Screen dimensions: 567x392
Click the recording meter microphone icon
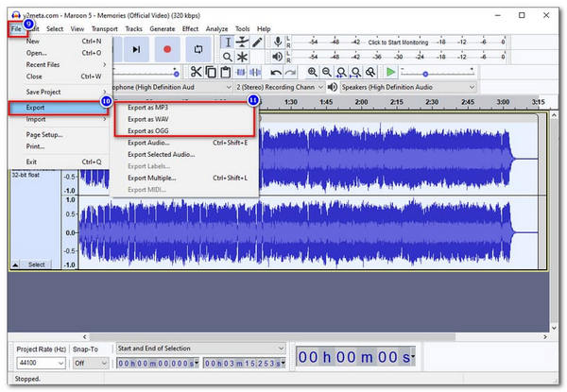point(277,42)
